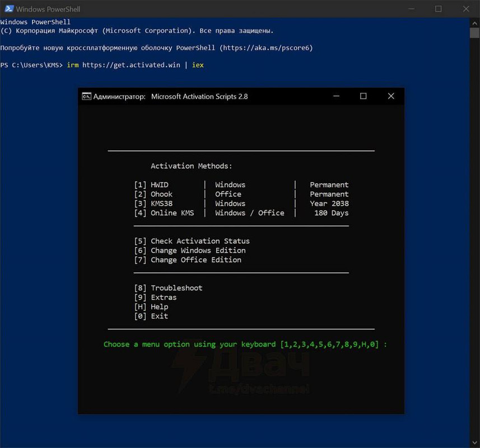The height and width of the screenshot is (448, 480).
Task: Click the 'Activation Methods:' heading
Action: [192, 166]
